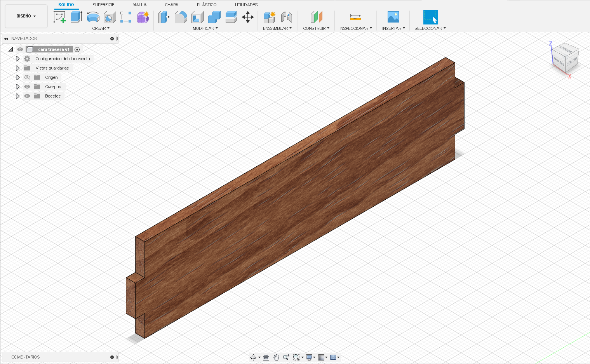Show the hidden Origen folder
This screenshot has height=364, width=590.
pyautogui.click(x=27, y=77)
